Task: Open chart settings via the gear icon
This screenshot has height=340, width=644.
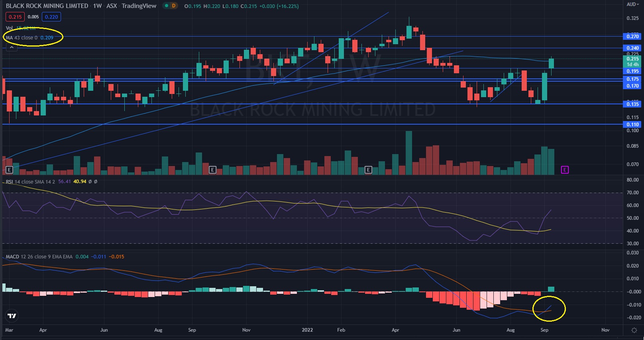Action: (634, 330)
